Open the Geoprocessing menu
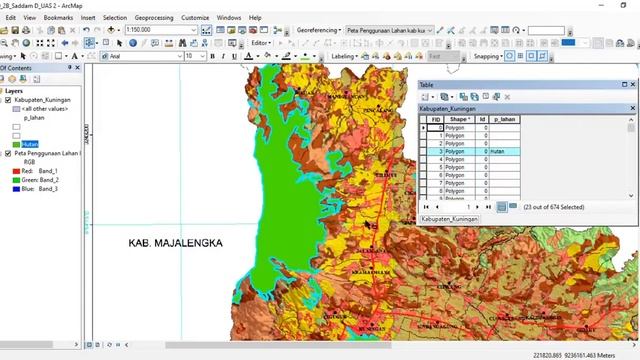The width and height of the screenshot is (640, 360). click(x=153, y=18)
